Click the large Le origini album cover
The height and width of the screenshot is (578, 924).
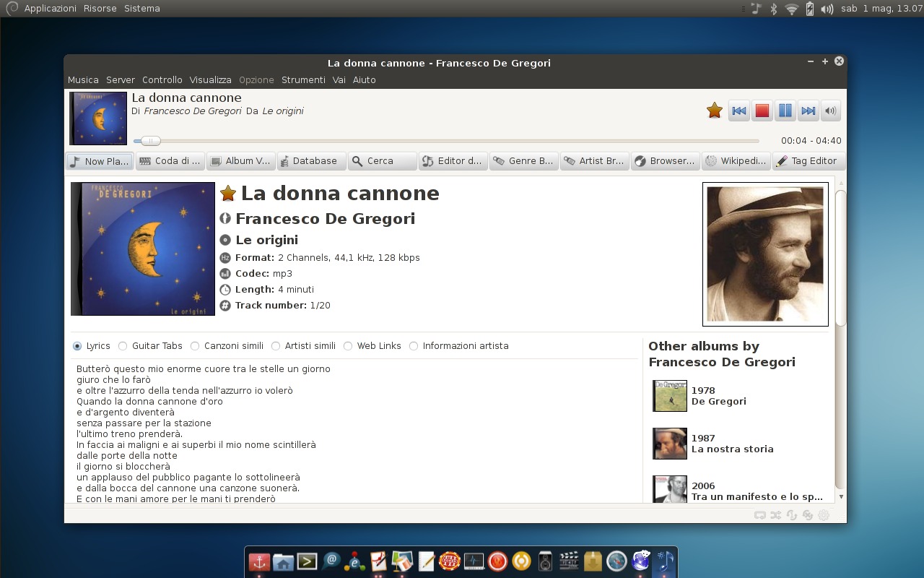(x=143, y=249)
